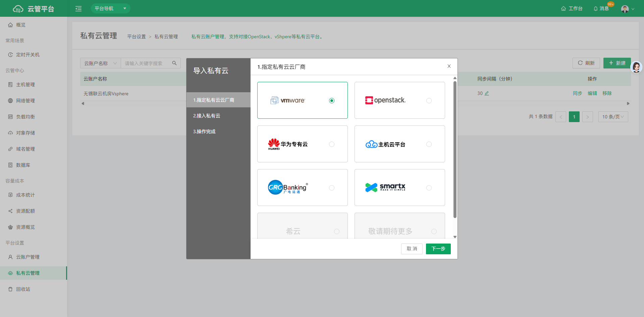
Task: Select the smartx radio button
Action: (x=429, y=188)
